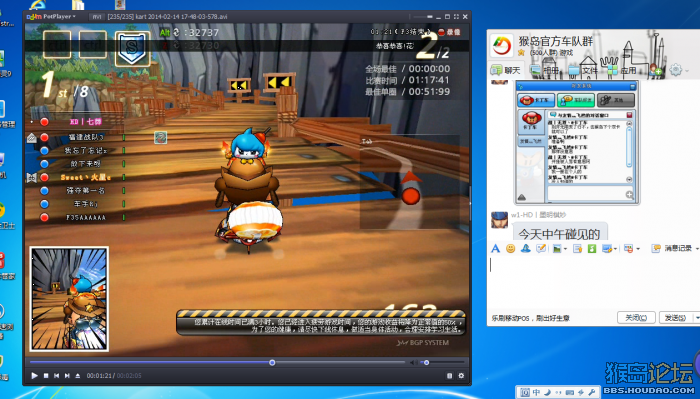
Task: Open the folder icon on the desktop
Action: tap(78, 5)
